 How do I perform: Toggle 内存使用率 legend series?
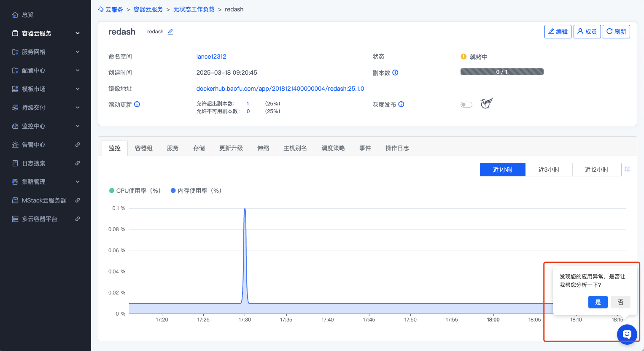point(196,191)
